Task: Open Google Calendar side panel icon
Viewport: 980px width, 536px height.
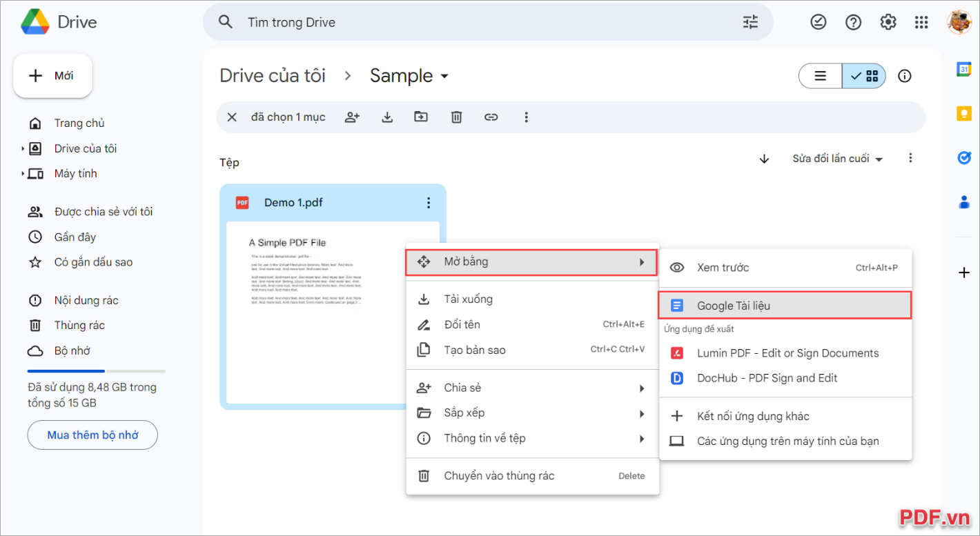Action: tap(964, 69)
